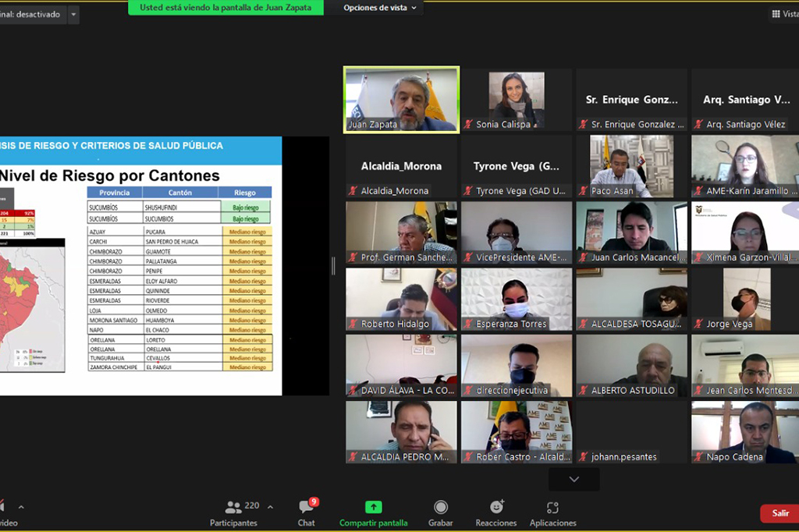The height and width of the screenshot is (532, 799).
Task: Open the dropdown arrow beside 'desactivado' label
Action: (73, 14)
